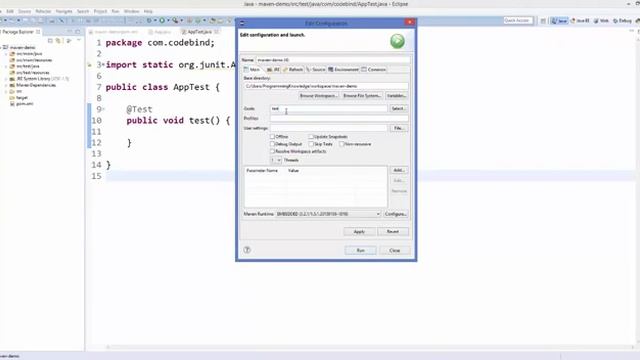Collapse All in Package Explorer toolbar

50,41
